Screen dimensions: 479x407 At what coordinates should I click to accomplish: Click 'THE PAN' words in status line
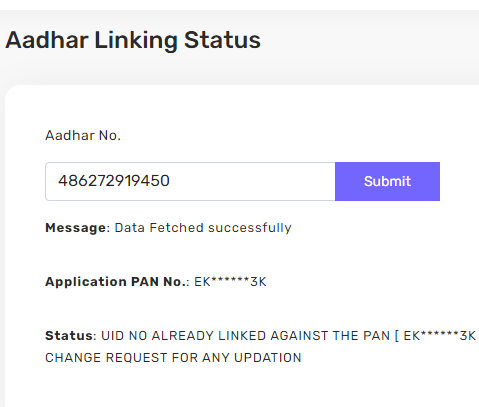(x=361, y=336)
